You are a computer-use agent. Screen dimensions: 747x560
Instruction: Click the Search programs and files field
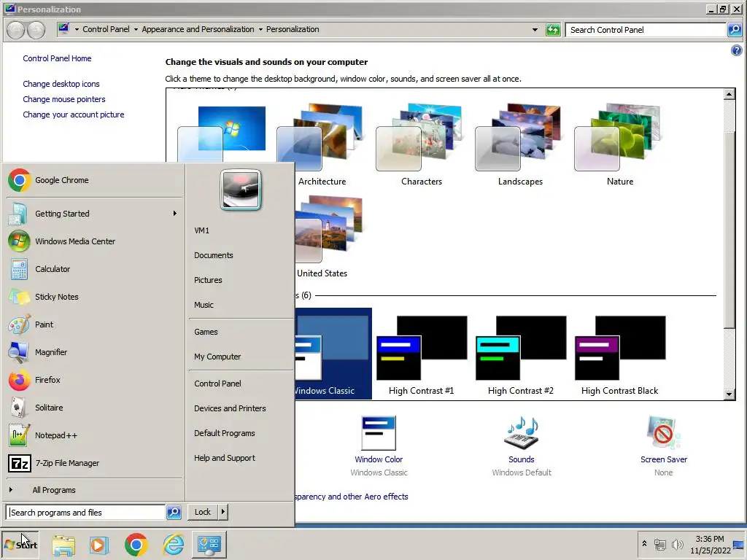[86, 513]
